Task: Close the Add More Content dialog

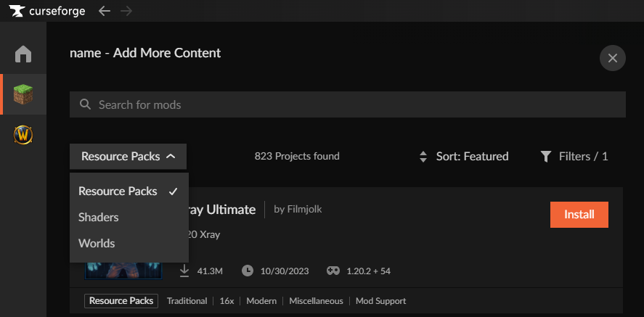Action: pos(612,58)
